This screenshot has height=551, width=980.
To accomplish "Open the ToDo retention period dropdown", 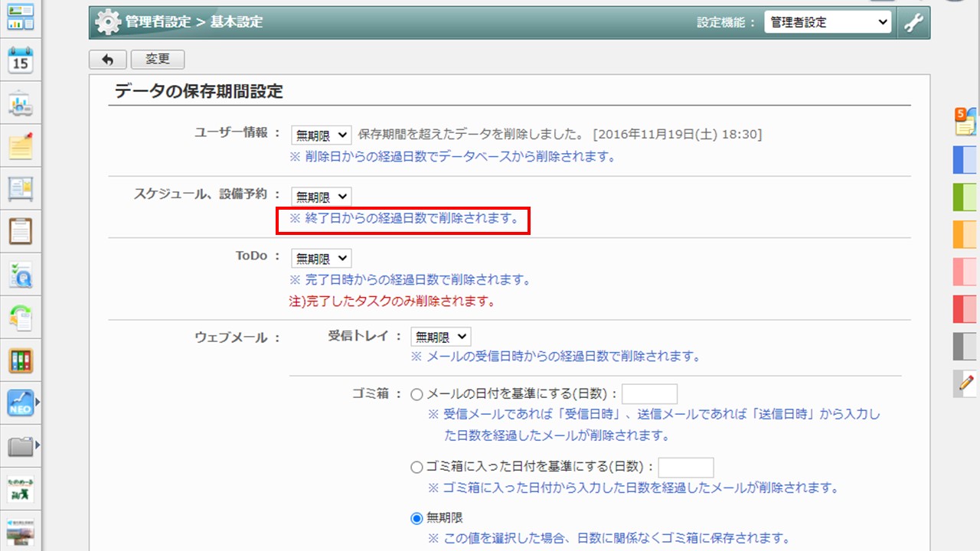I will 321,259.
